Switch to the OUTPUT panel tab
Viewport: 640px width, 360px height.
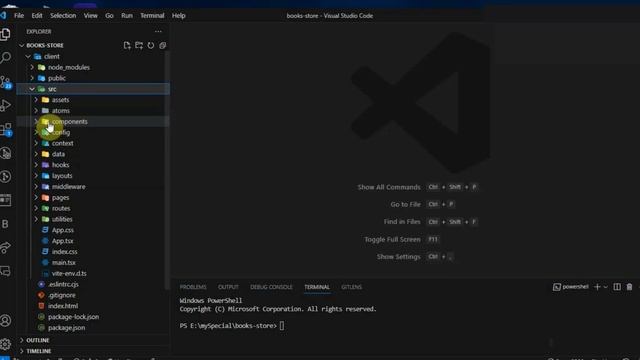tap(228, 287)
